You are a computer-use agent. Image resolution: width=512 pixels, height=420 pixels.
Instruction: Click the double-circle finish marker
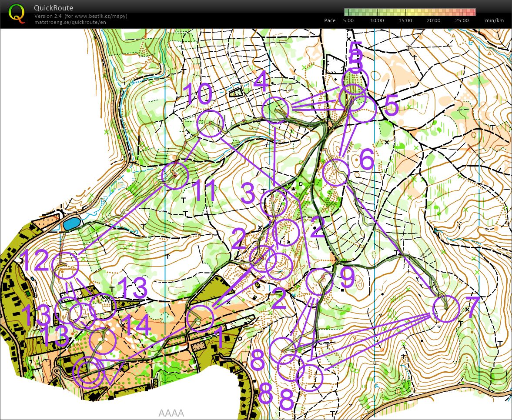(x=88, y=372)
